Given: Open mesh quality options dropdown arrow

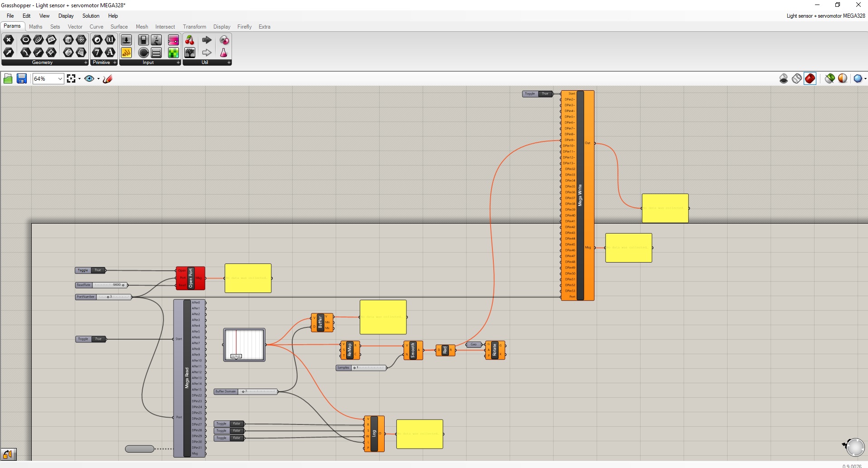Looking at the screenshot, I should (x=865, y=79).
